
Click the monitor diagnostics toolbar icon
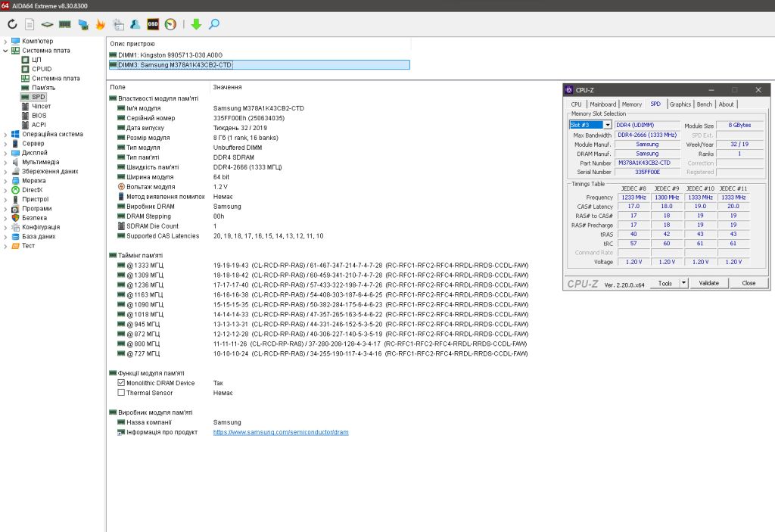pyautogui.click(x=83, y=24)
